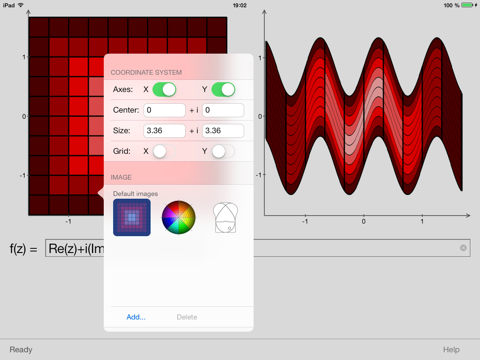Tap the 19:02 clock in status bar
This screenshot has height=360, width=480.
click(240, 5)
